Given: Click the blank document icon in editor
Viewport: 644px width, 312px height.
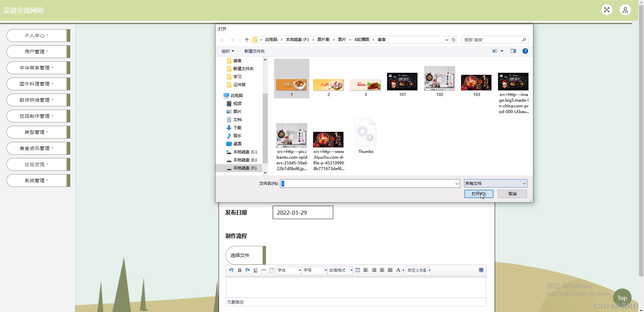Looking at the screenshot, I should [272, 270].
